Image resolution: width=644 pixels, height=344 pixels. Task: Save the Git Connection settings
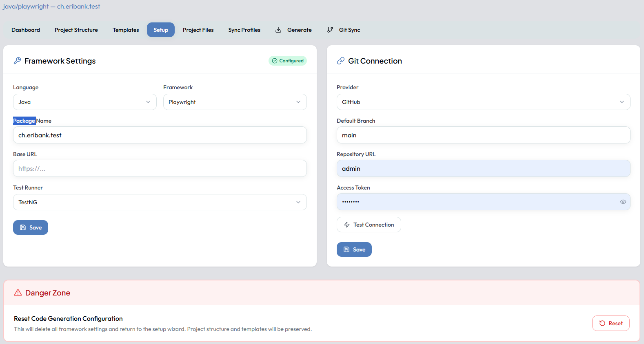[354, 249]
